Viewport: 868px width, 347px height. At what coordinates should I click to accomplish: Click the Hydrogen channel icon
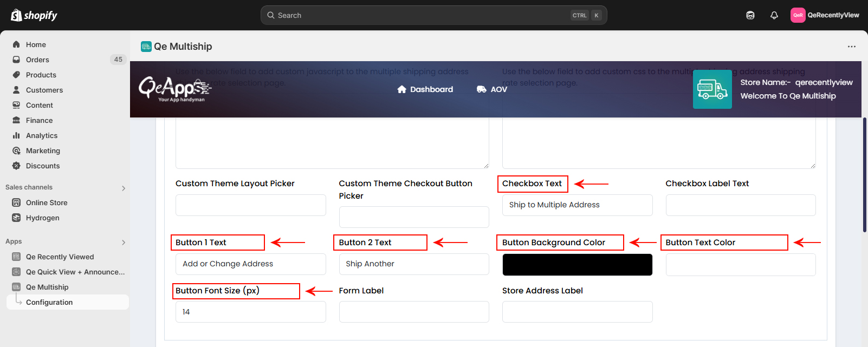pos(16,218)
